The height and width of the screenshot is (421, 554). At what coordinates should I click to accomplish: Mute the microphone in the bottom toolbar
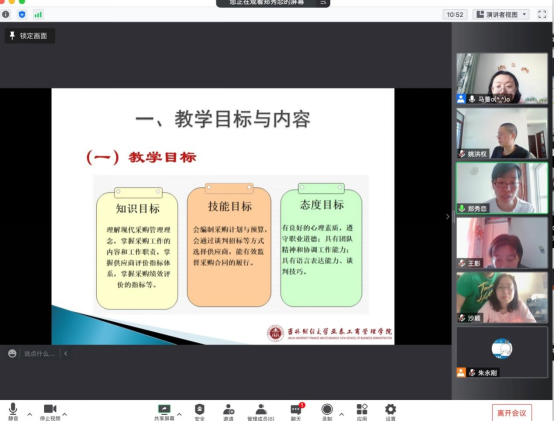(x=13, y=411)
